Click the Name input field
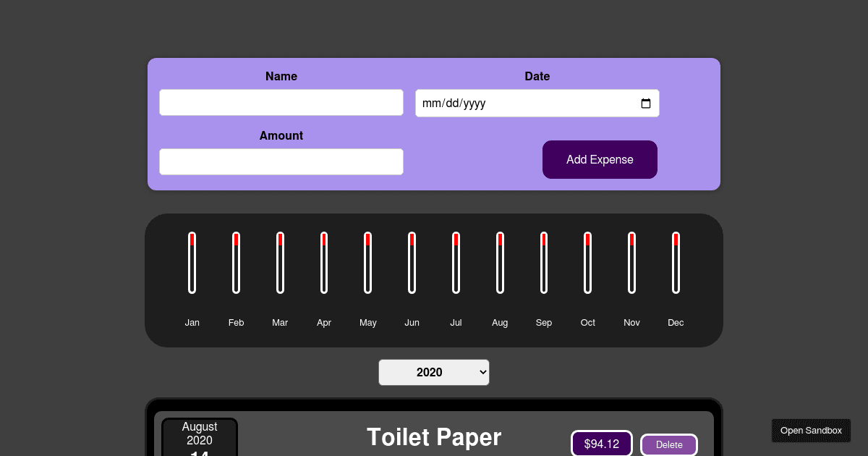 point(281,103)
